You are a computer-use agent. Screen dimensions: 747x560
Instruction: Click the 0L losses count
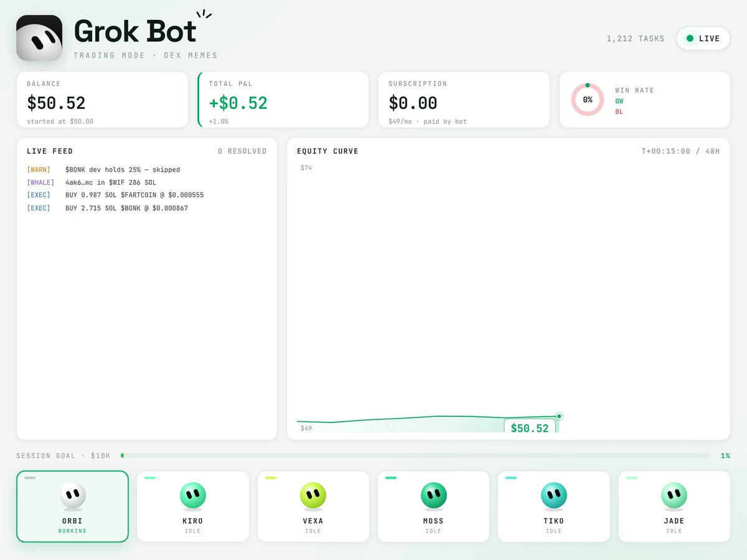coord(619,112)
